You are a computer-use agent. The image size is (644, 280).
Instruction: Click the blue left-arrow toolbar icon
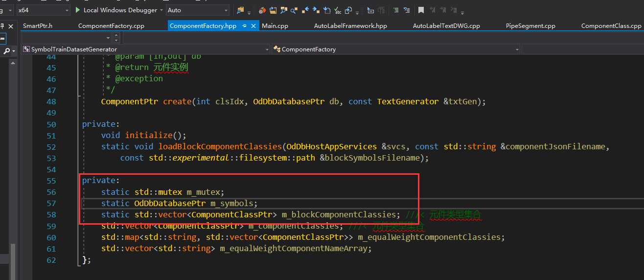pyautogui.click(x=305, y=10)
